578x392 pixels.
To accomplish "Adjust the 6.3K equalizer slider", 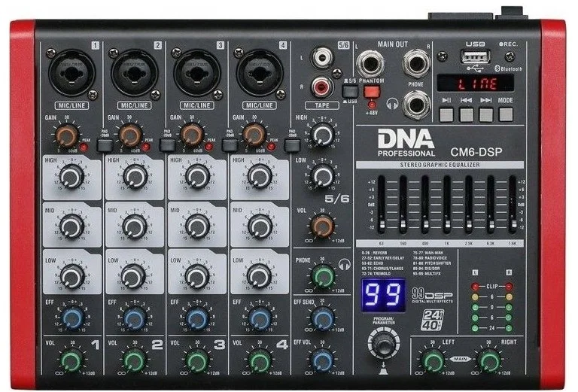I will [490, 225].
